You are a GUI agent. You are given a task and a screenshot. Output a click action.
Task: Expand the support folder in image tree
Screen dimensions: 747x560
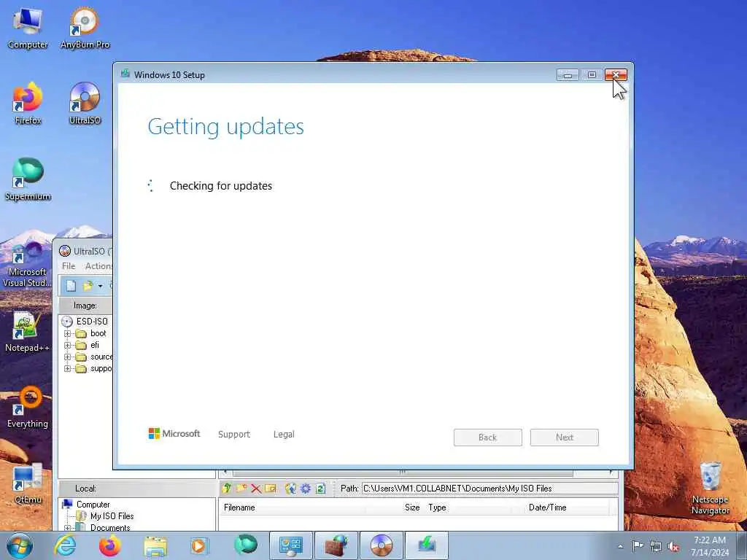[68, 368]
